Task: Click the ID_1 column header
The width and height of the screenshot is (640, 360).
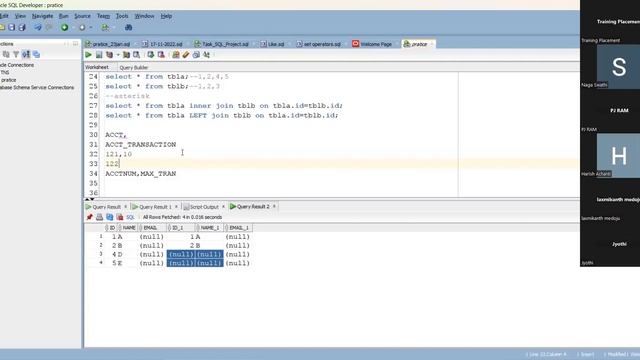Action: click(x=181, y=227)
